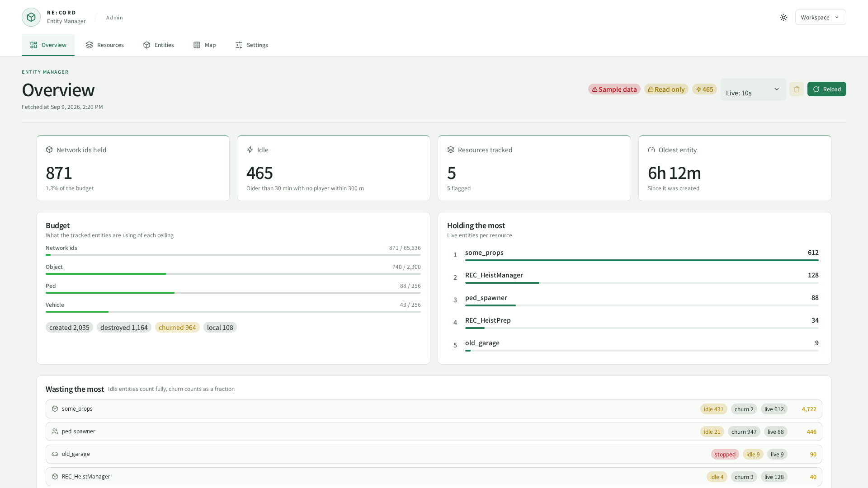
Task: Open old_garage row in Wasting the most
Action: (x=434, y=454)
